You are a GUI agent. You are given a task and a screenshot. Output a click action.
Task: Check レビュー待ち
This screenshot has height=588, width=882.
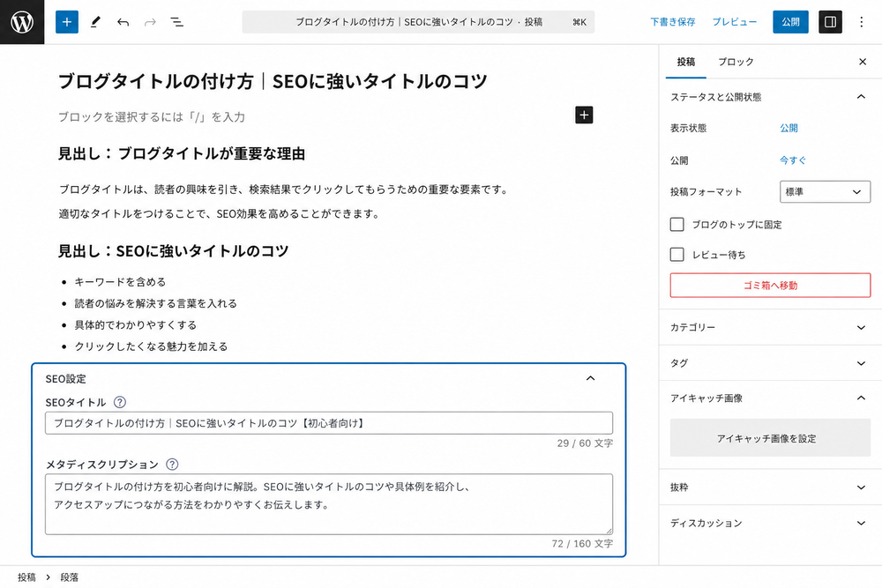tap(677, 255)
